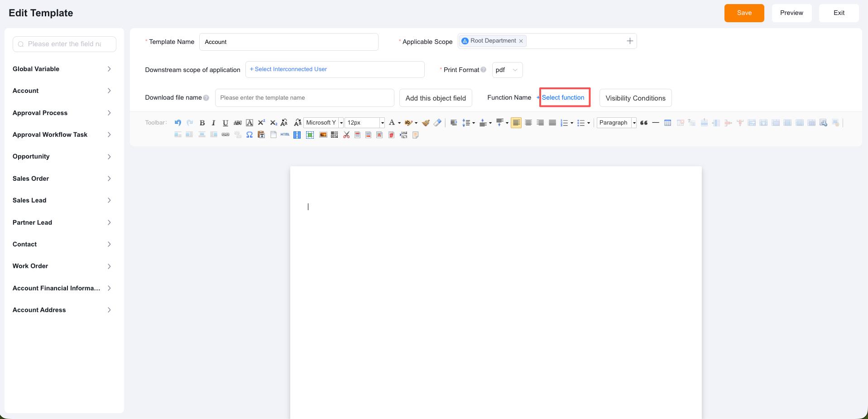
Task: Focus the Download file name input
Action: click(x=305, y=98)
